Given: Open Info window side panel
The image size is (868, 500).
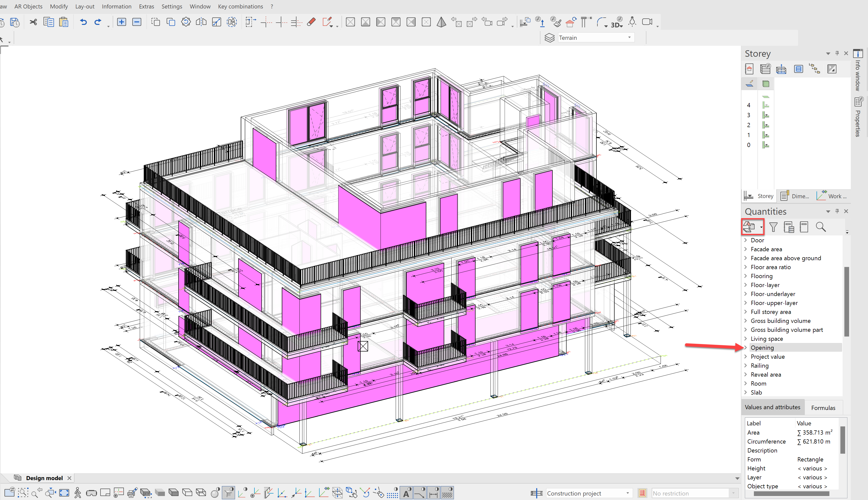Looking at the screenshot, I should tap(858, 71).
